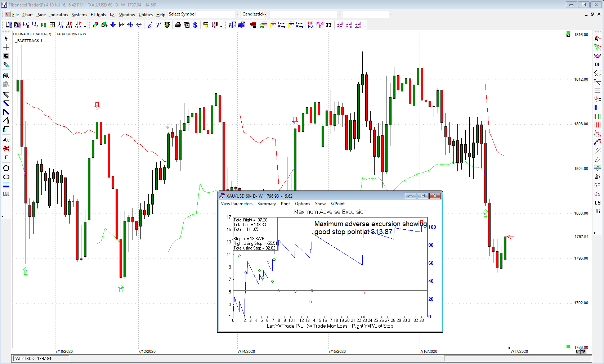Close the Maximum Adverse Excursion window
604x364 pixels.
tap(435, 196)
